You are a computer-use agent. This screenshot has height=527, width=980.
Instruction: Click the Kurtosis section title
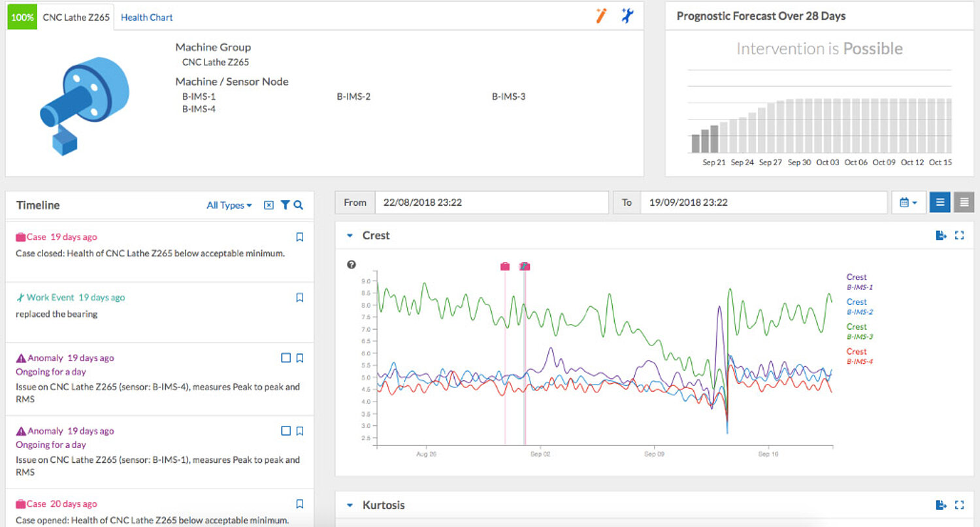(x=384, y=505)
